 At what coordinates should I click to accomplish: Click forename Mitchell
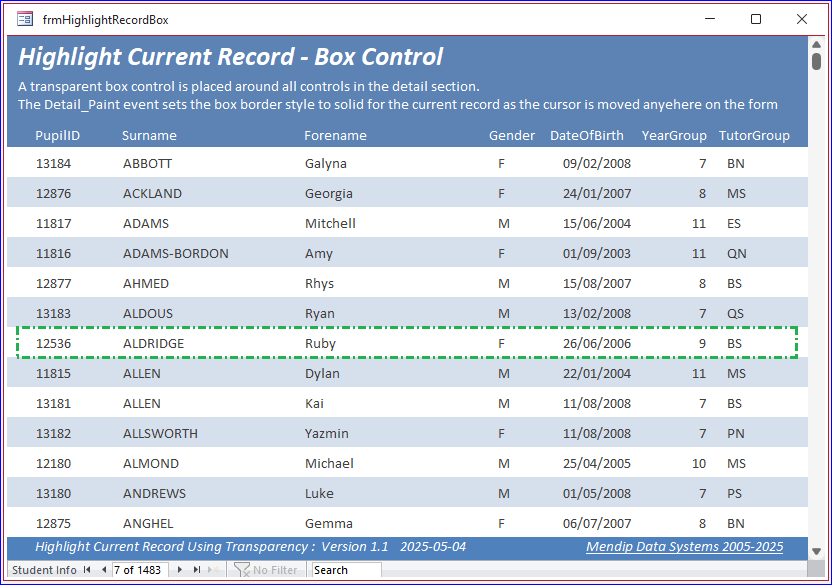(x=330, y=223)
